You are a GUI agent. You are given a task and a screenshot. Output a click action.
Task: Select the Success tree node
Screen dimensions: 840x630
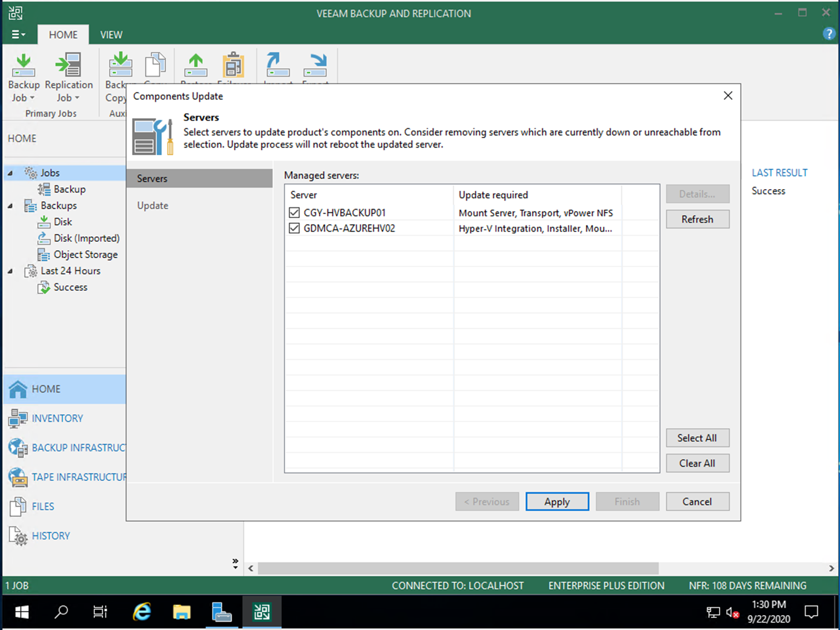point(70,287)
